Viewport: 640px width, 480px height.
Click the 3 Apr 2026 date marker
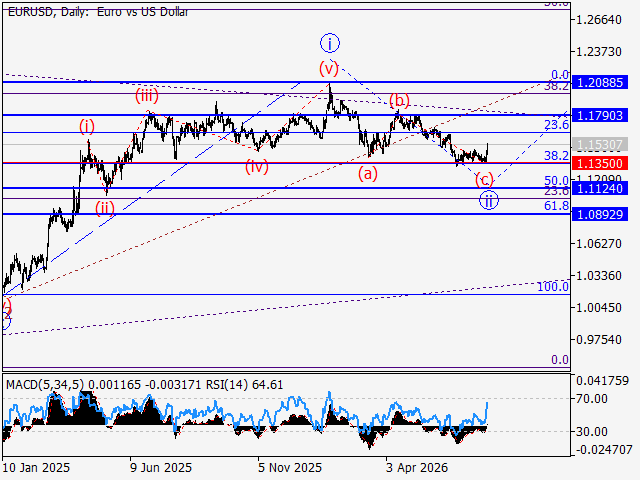pos(417,467)
